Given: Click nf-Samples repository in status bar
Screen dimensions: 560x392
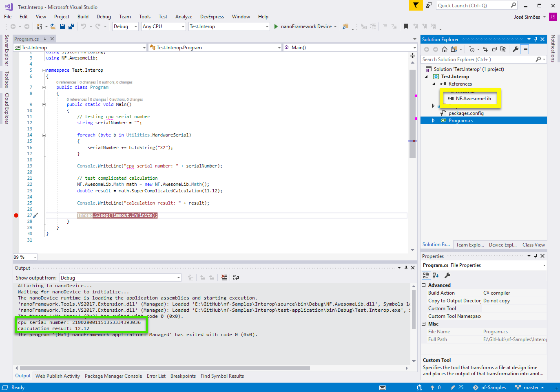Looking at the screenshot, I should [x=489, y=388].
